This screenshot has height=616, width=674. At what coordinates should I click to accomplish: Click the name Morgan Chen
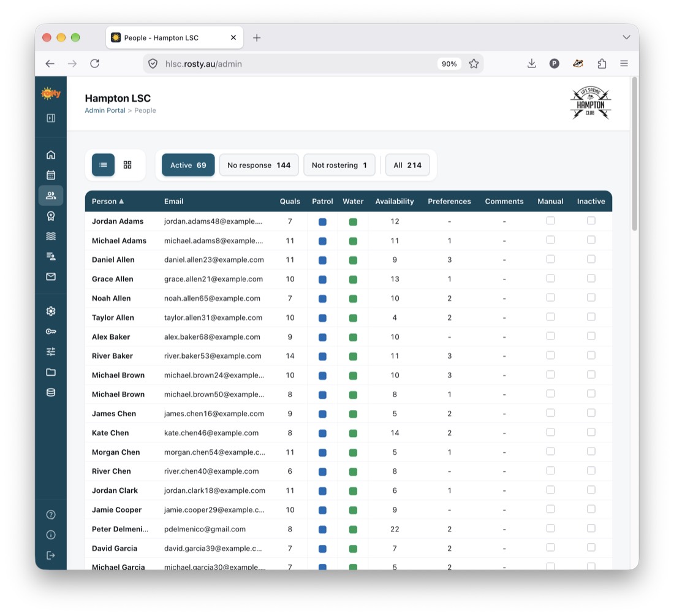click(116, 452)
